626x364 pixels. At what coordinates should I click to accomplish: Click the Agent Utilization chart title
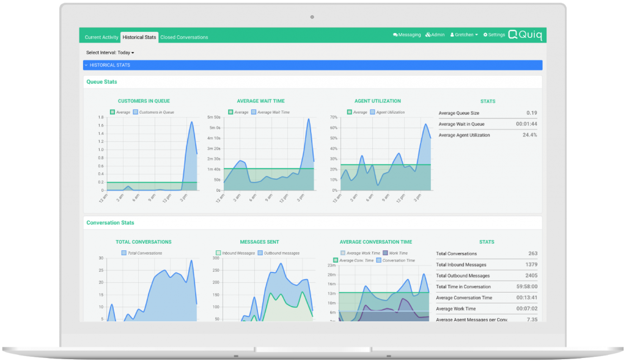click(x=378, y=101)
